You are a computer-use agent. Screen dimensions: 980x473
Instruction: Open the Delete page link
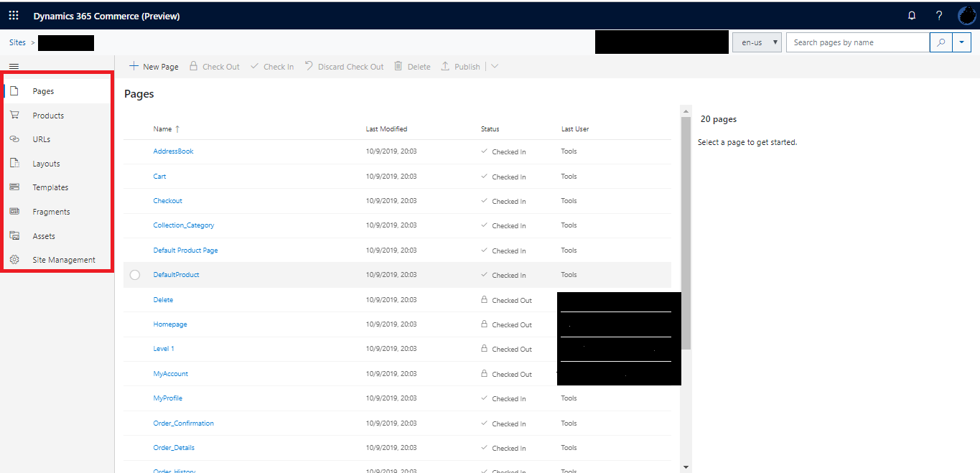pyautogui.click(x=163, y=300)
